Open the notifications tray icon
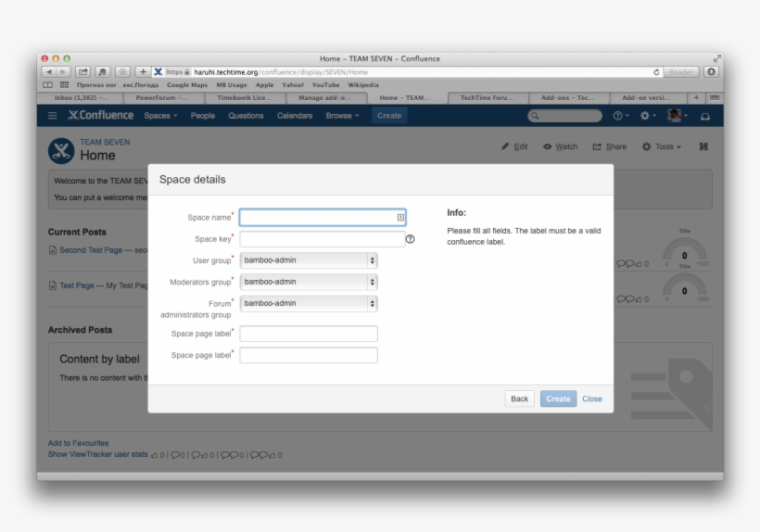760x532 pixels. point(705,116)
